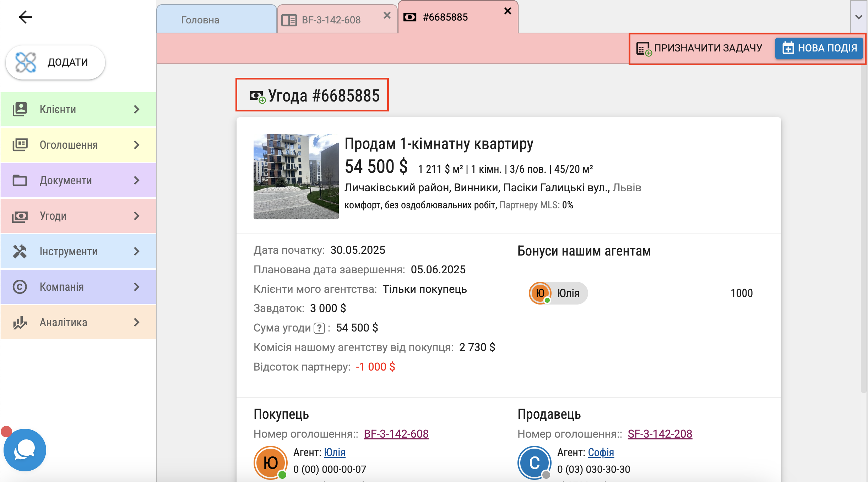This screenshot has width=868, height=482.
Task: Click the НОВА ПОДІЯ button
Action: coord(819,48)
